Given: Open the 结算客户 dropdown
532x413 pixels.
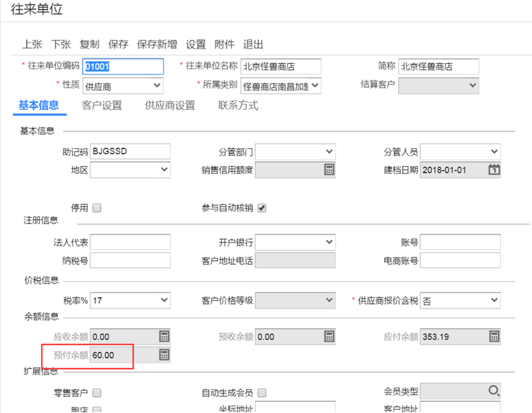Looking at the screenshot, I should (x=439, y=86).
